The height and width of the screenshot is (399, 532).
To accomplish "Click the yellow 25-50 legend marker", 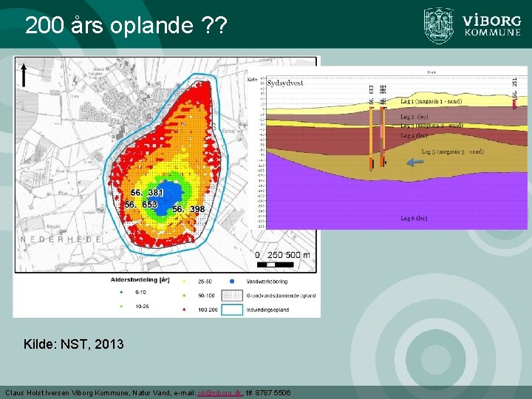I will pyautogui.click(x=184, y=282).
